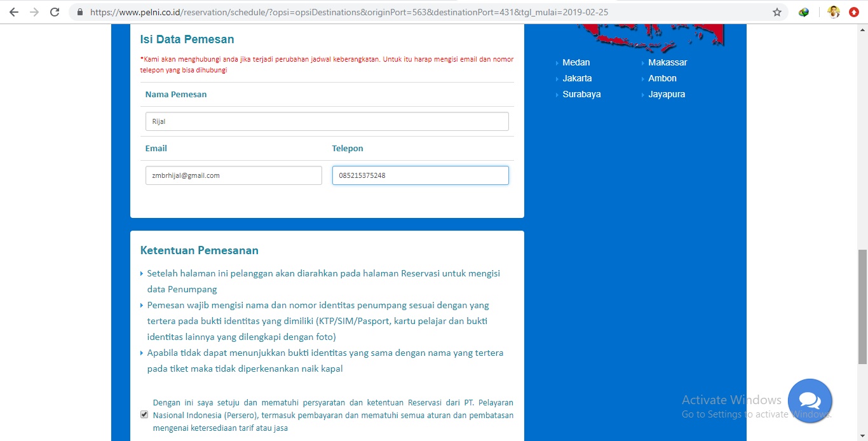Uncheck the reservation agreement checkbox
Viewport: 868px width, 441px height.
click(144, 414)
